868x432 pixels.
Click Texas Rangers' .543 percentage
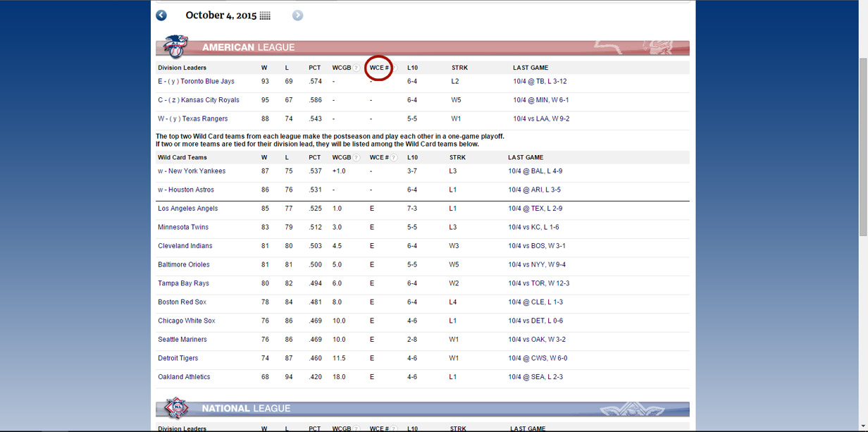click(x=315, y=119)
